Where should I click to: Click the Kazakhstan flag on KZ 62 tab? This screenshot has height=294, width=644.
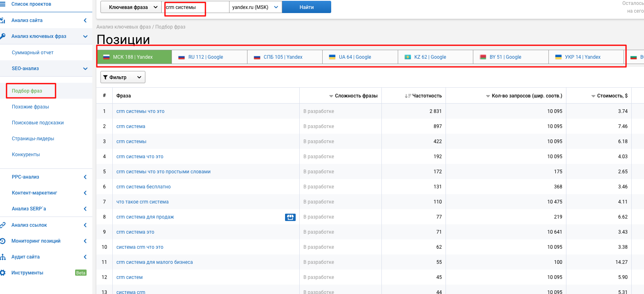(408, 57)
